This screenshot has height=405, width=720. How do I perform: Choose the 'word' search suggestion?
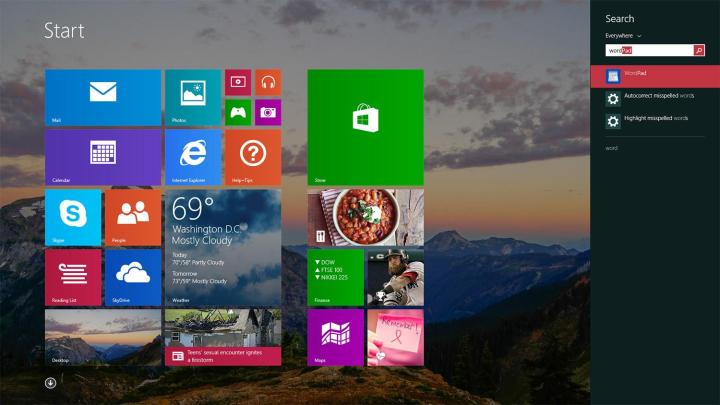[x=612, y=148]
